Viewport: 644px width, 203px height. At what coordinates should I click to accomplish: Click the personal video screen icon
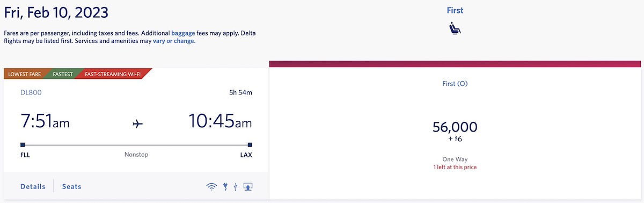point(248,187)
